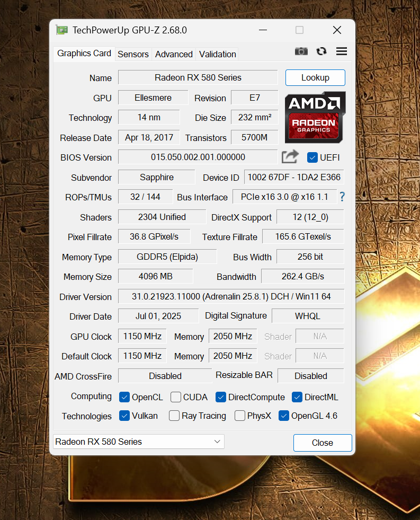
Task: Switch to the Sensors tab
Action: pyautogui.click(x=133, y=54)
